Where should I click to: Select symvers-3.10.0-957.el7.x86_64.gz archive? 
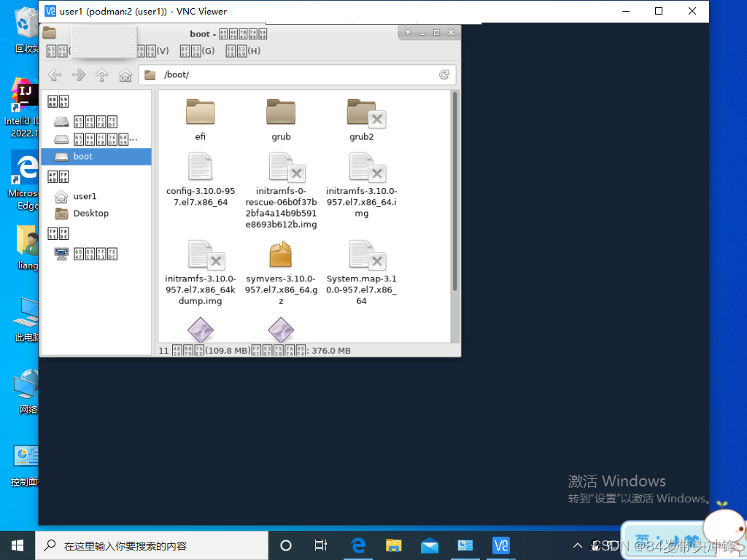pos(281,273)
